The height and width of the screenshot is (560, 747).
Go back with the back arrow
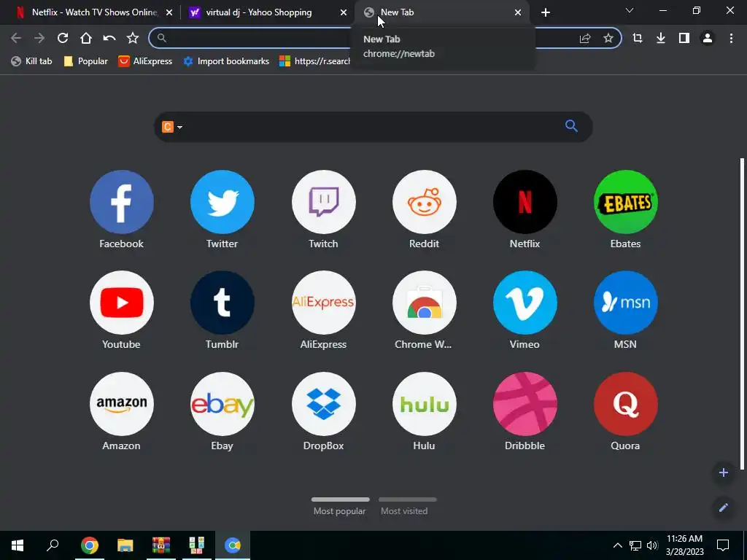click(x=16, y=38)
